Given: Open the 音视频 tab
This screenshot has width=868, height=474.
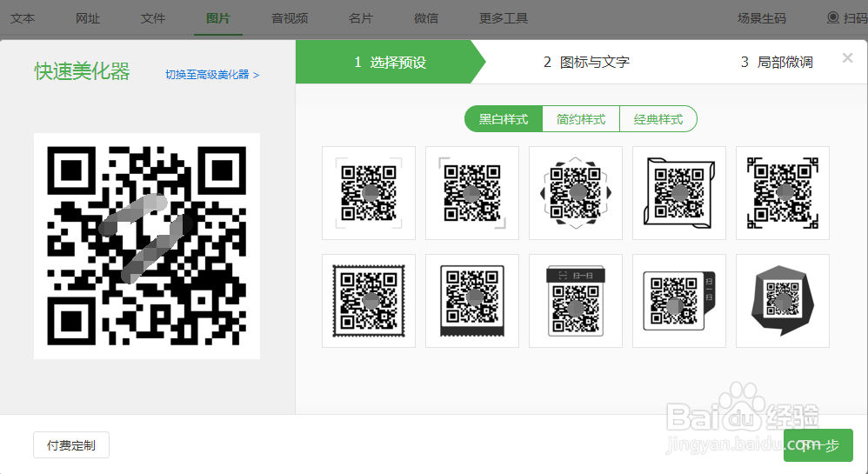Looking at the screenshot, I should pyautogui.click(x=290, y=18).
